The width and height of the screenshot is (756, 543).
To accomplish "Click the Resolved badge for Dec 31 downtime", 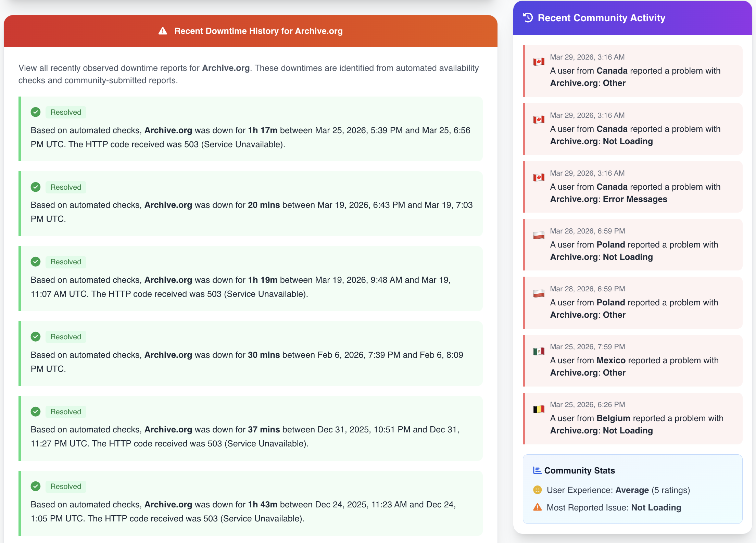I will click(x=66, y=412).
